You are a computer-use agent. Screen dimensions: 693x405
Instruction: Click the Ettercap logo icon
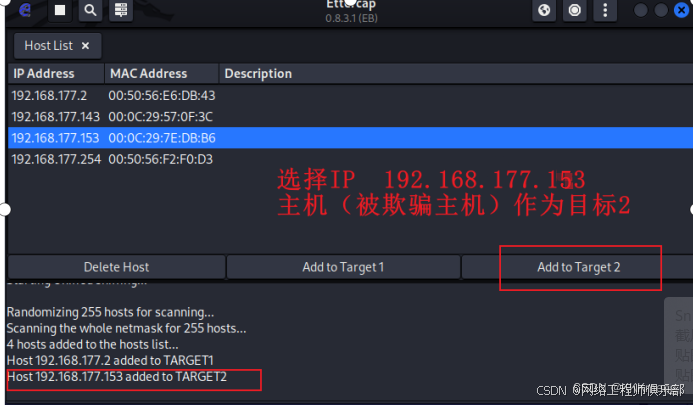pos(25,10)
